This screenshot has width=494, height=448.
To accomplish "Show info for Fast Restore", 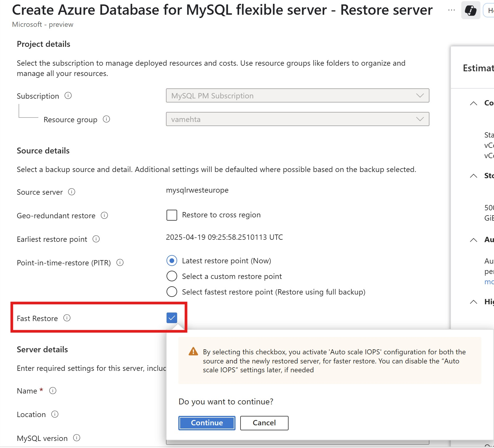I will [x=67, y=318].
